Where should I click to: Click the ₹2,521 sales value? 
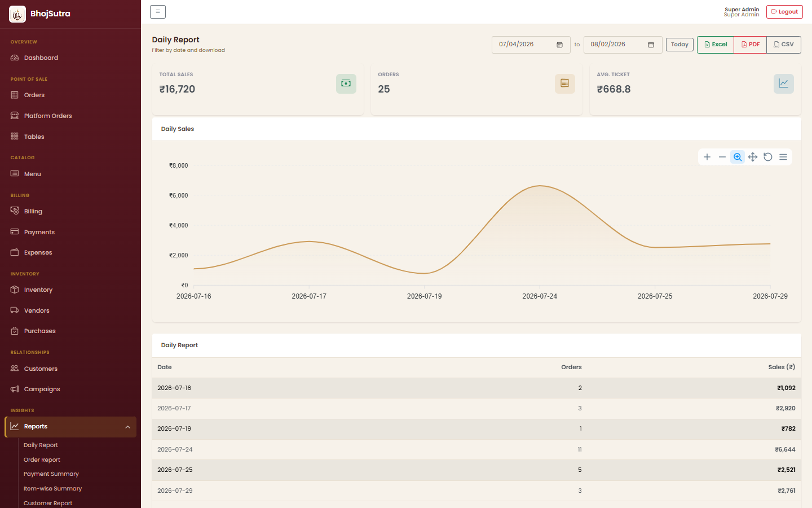click(786, 470)
